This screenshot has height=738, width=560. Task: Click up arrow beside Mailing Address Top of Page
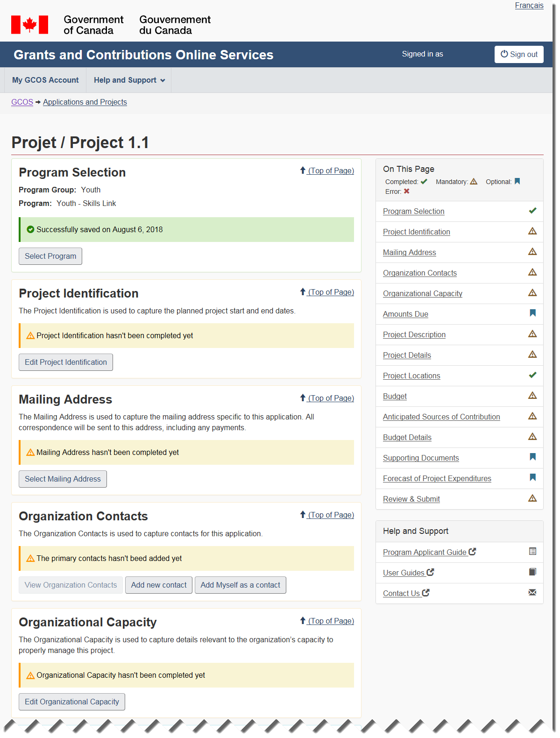(x=303, y=398)
